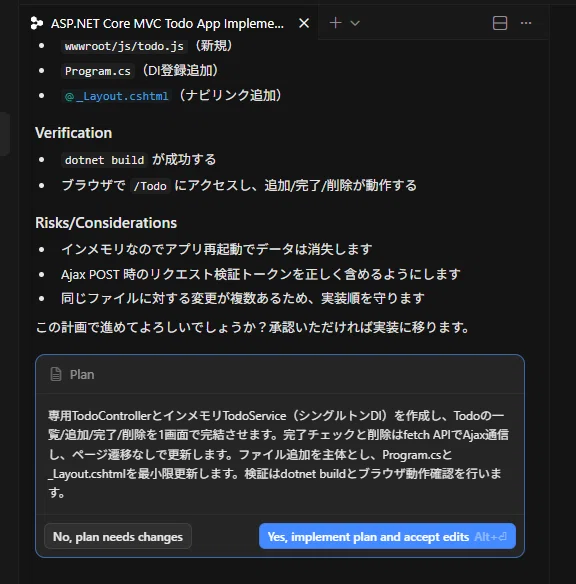Click the インメモリなので data loss risk item
Screen dimensions: 576x584
(x=216, y=249)
